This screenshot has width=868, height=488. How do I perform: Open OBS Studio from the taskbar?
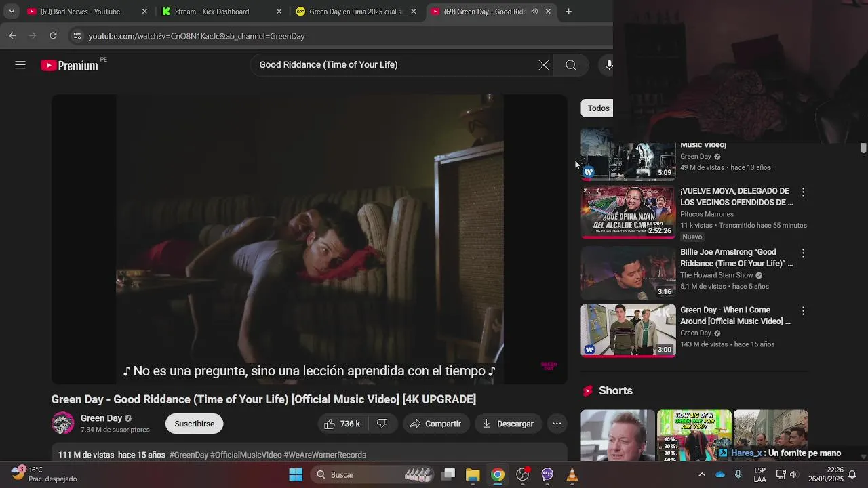(523, 474)
